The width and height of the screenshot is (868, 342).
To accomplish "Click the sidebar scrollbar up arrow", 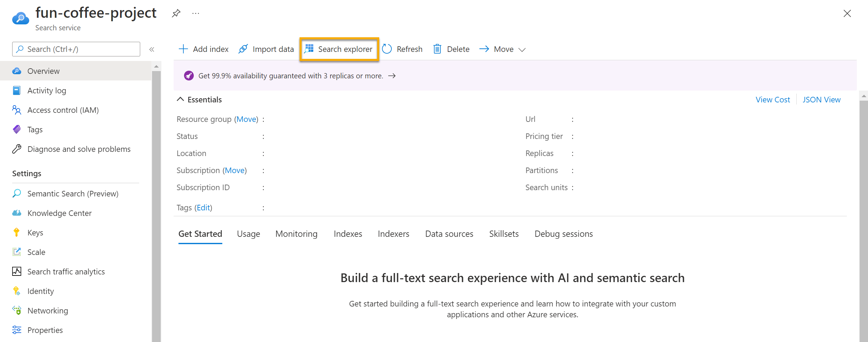I will point(156,66).
